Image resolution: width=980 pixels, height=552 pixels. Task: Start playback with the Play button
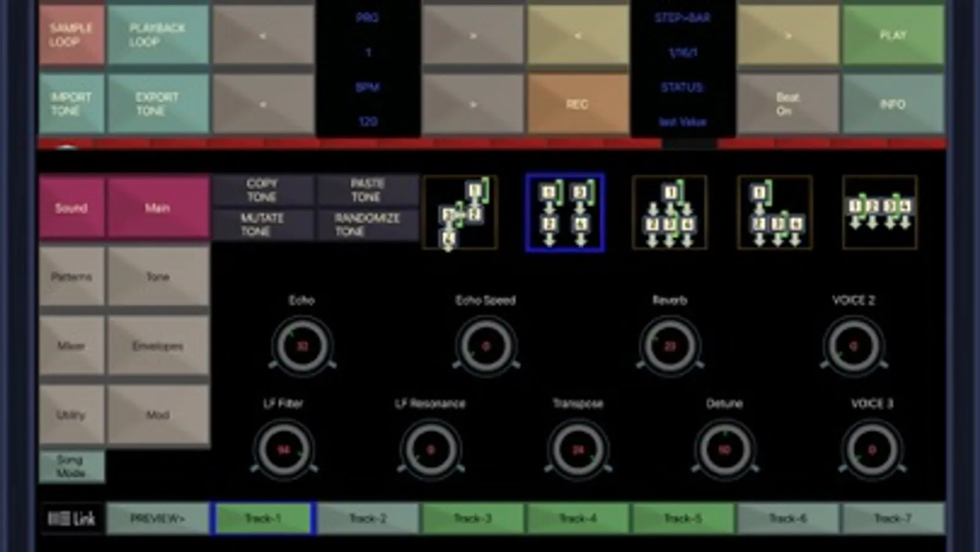coord(893,34)
